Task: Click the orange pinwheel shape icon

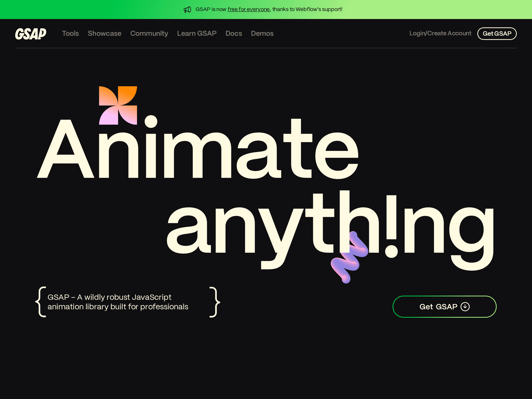Action: [x=118, y=105]
